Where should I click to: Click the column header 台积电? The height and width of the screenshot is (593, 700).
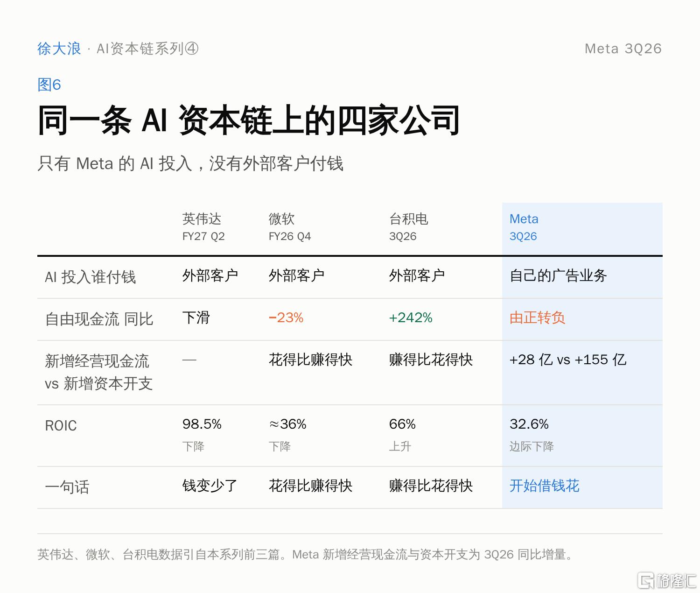coord(409,219)
